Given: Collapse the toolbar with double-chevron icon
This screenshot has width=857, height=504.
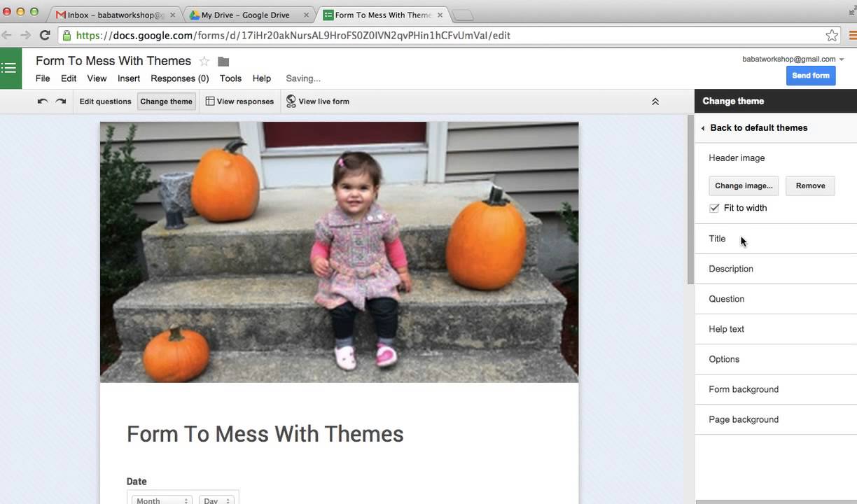Looking at the screenshot, I should [x=655, y=101].
